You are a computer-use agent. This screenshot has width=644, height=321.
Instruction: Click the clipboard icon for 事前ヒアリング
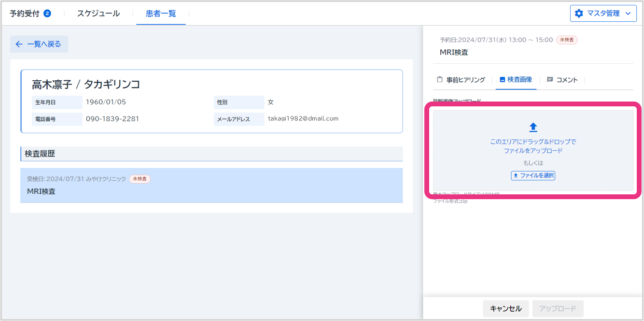439,80
